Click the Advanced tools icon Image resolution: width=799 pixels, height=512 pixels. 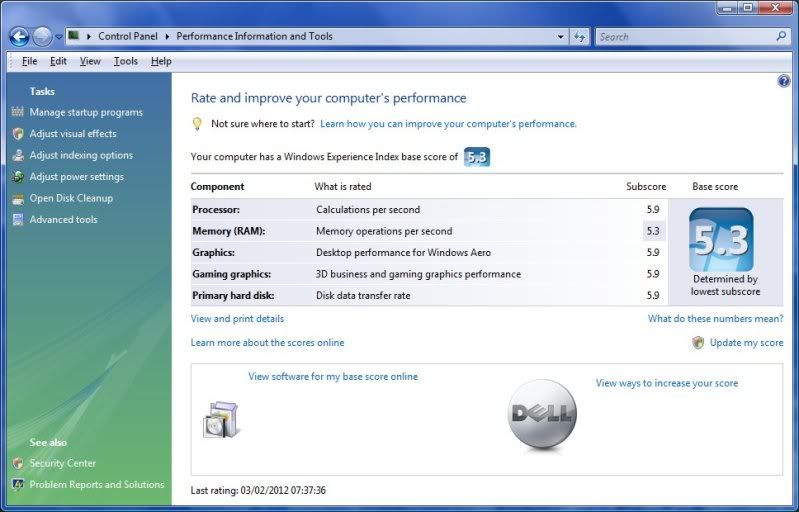pyautogui.click(x=18, y=220)
